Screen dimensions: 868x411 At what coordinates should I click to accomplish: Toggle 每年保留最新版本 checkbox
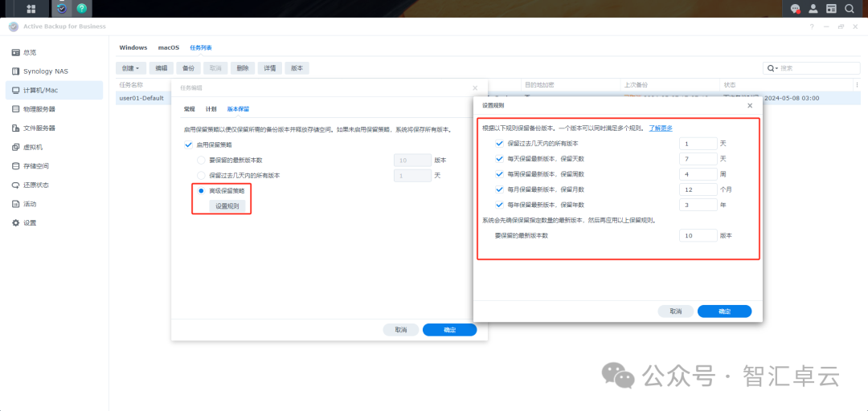pyautogui.click(x=501, y=205)
